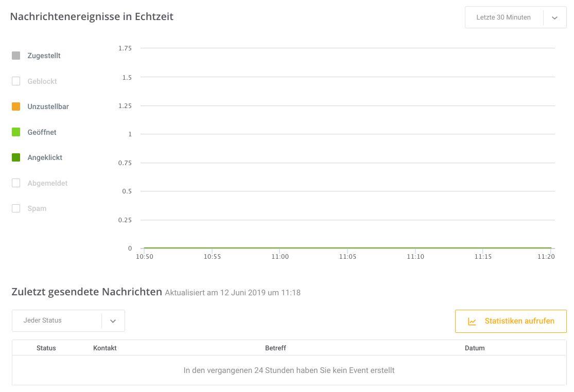Click the chevron arrow of Jeder Status
Image resolution: width=574 pixels, height=392 pixels.
[113, 321]
